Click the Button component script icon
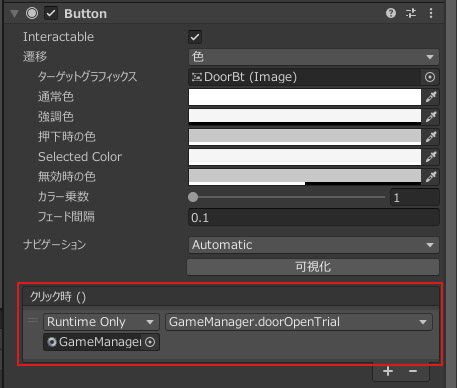This screenshot has height=388, width=457. tap(32, 13)
